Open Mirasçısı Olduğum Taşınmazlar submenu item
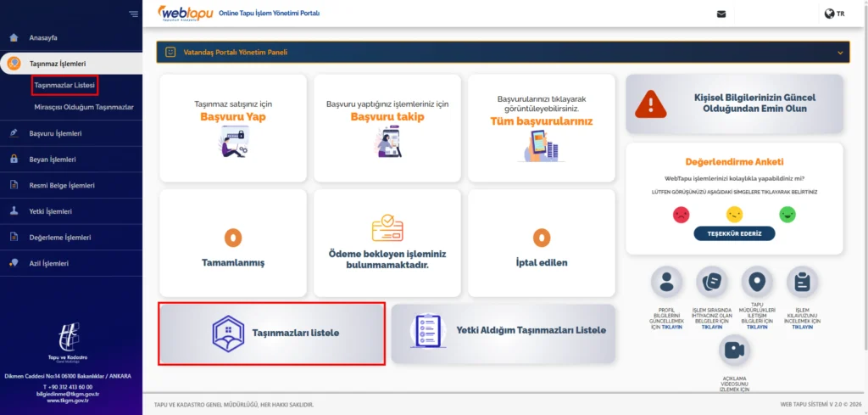Screen dimensions: 868x415 pos(84,107)
